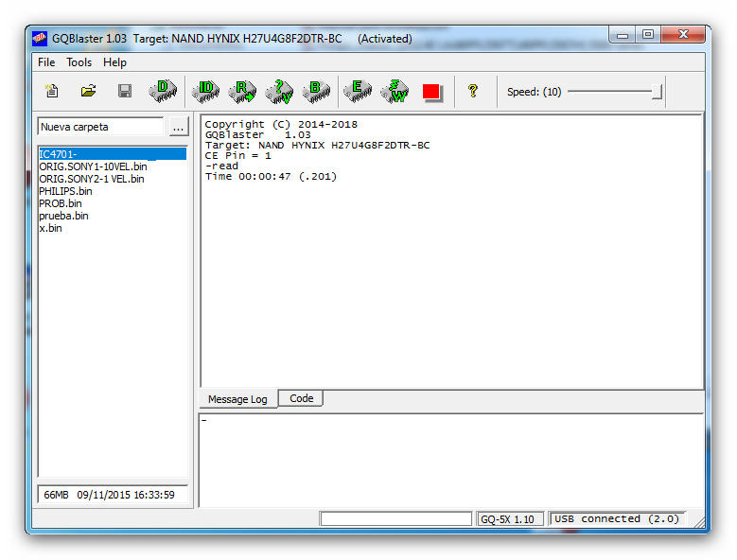Viewport: 737px width, 560px height.
Task: Click the '...' browse folder button
Action: pyautogui.click(x=179, y=127)
